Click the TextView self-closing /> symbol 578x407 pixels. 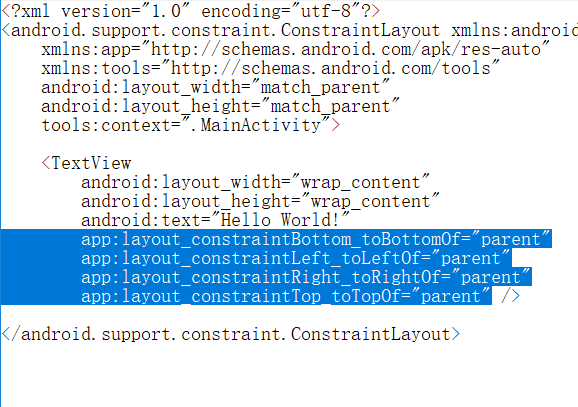tap(510, 296)
